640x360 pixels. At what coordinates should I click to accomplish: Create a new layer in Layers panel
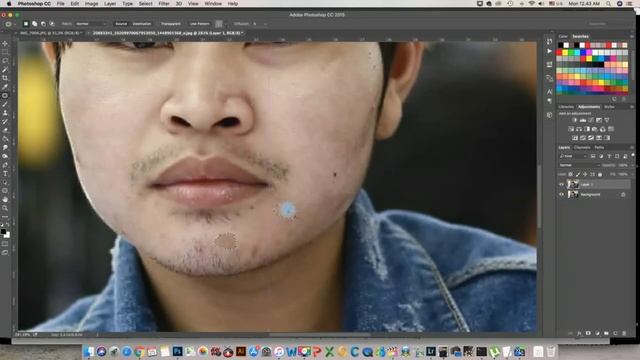point(615,333)
